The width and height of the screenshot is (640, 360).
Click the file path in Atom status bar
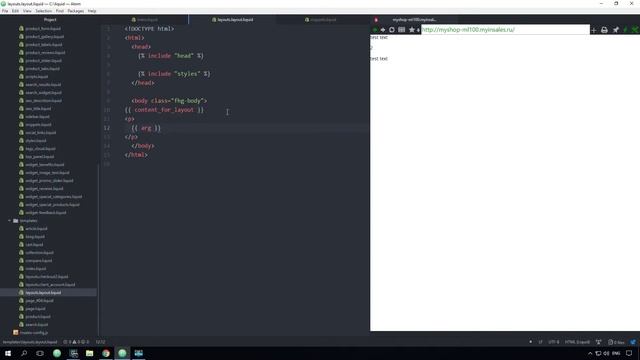[x=30, y=342]
